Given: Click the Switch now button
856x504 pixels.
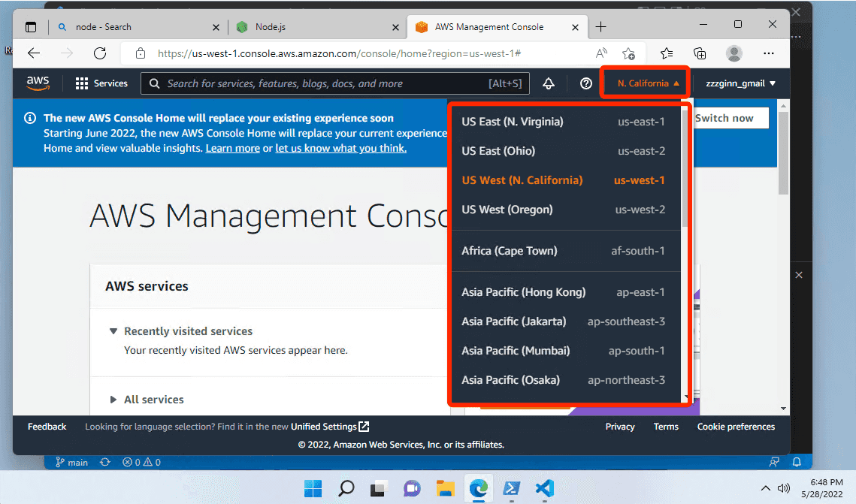Looking at the screenshot, I should pos(724,118).
